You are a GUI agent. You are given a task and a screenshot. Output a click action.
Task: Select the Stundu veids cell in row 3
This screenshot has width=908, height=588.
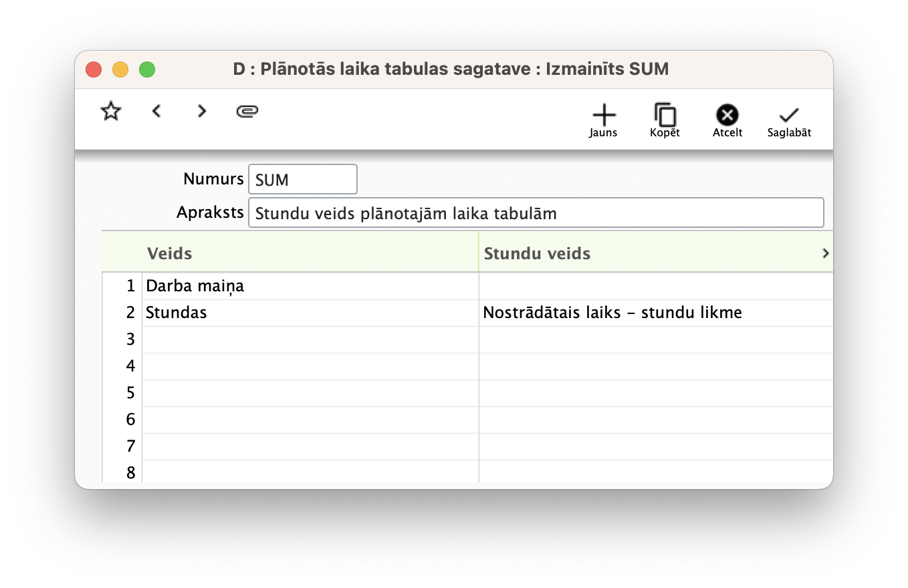656,339
